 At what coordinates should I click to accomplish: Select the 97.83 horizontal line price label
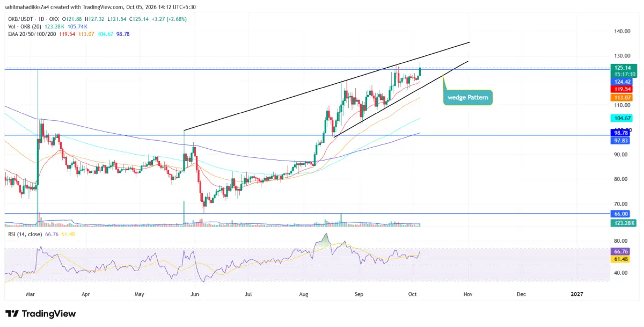tap(621, 140)
